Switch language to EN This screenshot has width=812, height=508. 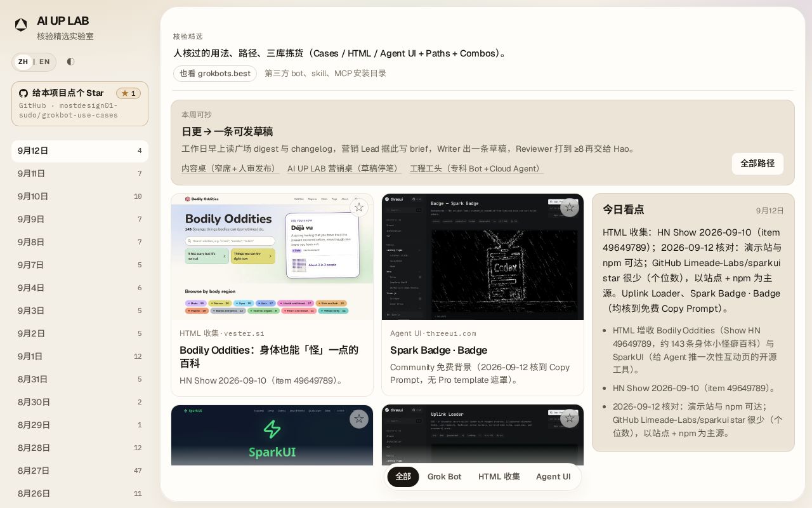[x=44, y=62]
